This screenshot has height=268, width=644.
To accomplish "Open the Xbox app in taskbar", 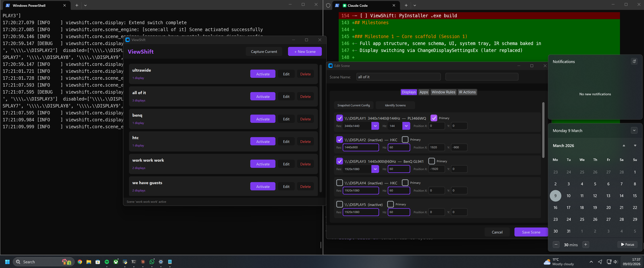I will (116, 262).
